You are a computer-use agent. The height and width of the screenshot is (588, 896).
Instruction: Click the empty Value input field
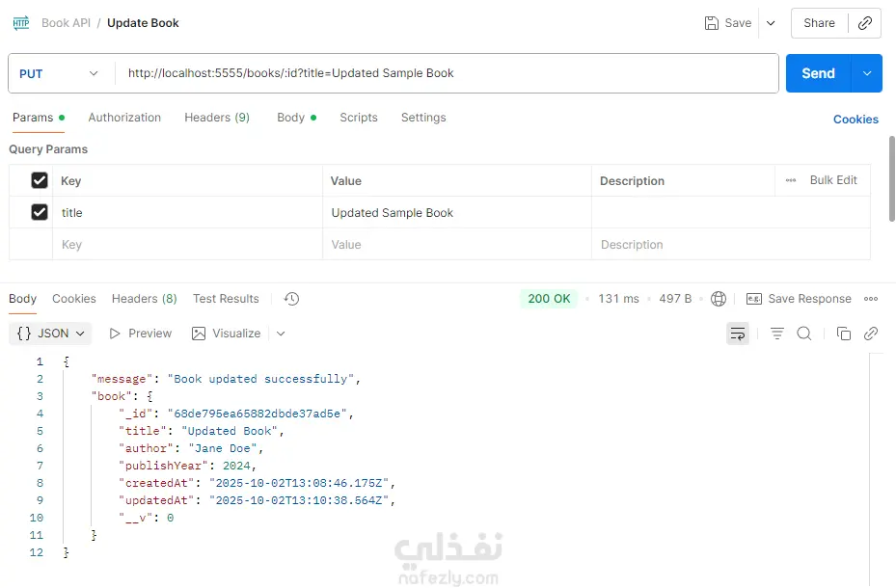tap(457, 244)
